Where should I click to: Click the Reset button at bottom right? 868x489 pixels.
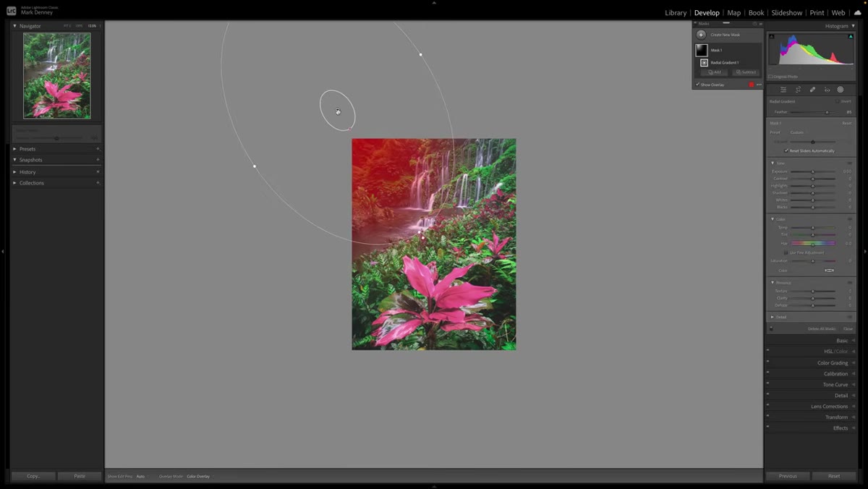pos(834,476)
